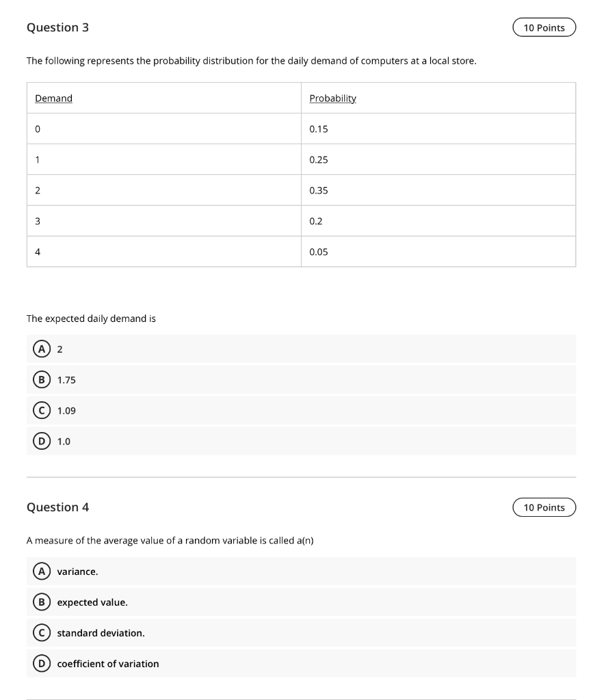Image resolution: width=595 pixels, height=700 pixels.
Task: Click the demand value 4 cell
Action: [x=164, y=252]
